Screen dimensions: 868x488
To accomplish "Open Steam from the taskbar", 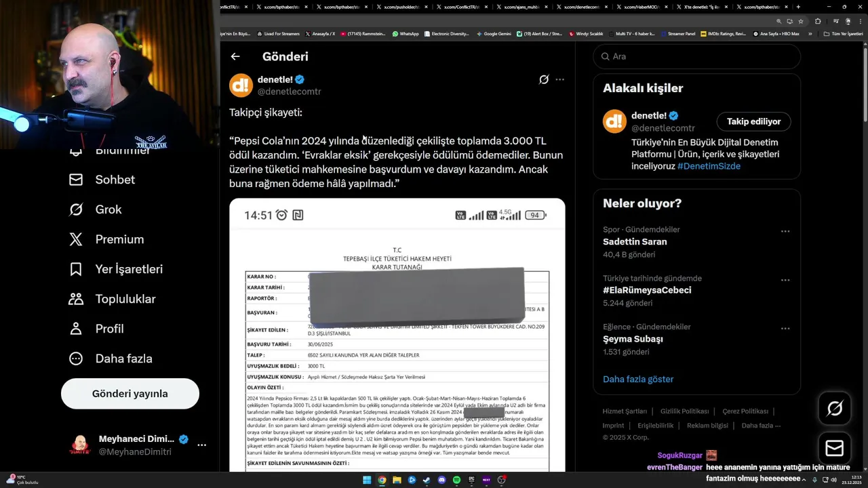I will click(x=427, y=480).
